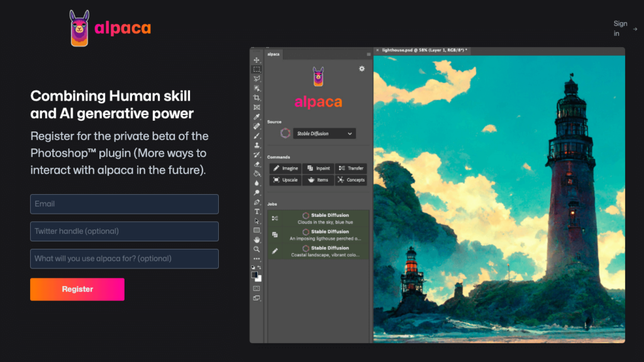Click the Register button
Image resolution: width=644 pixels, height=362 pixels.
coord(77,289)
